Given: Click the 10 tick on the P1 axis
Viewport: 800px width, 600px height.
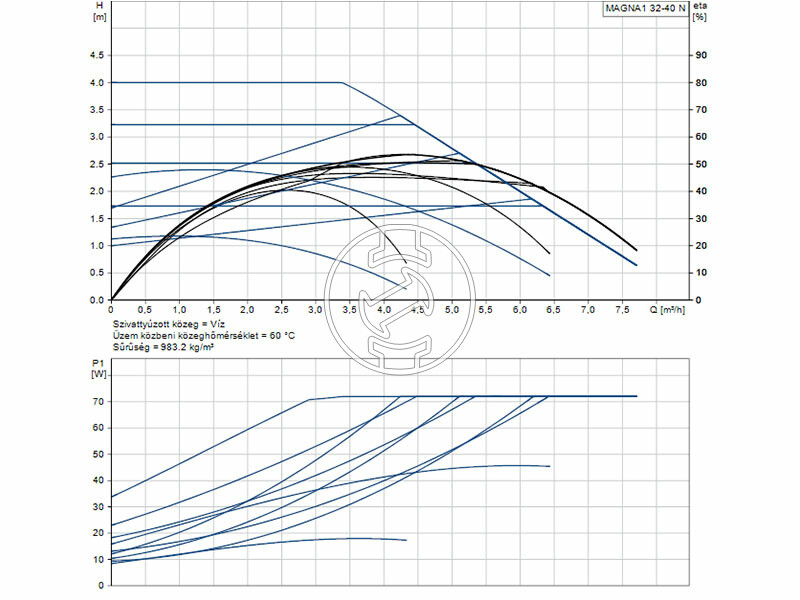Looking at the screenshot, I should pos(99,560).
